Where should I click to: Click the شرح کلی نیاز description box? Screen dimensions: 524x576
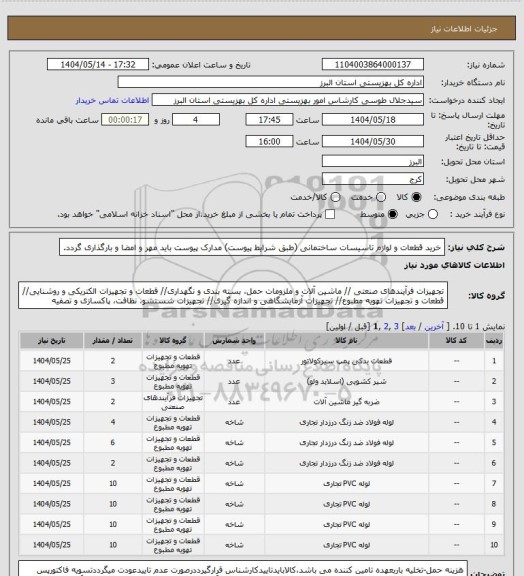tap(252, 247)
